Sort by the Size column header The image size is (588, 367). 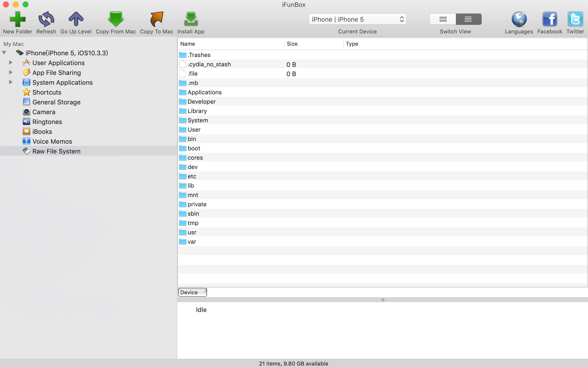tap(314, 44)
